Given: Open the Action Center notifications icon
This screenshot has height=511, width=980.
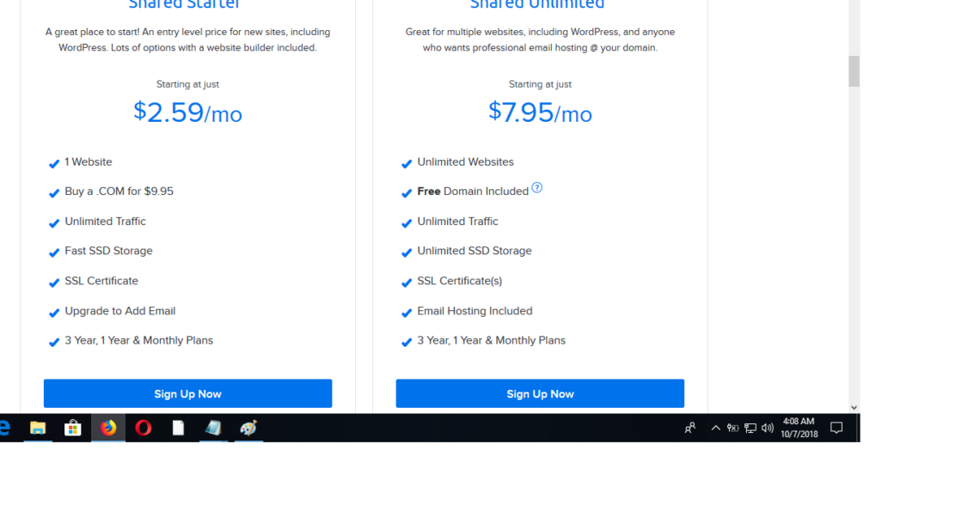Looking at the screenshot, I should (836, 428).
